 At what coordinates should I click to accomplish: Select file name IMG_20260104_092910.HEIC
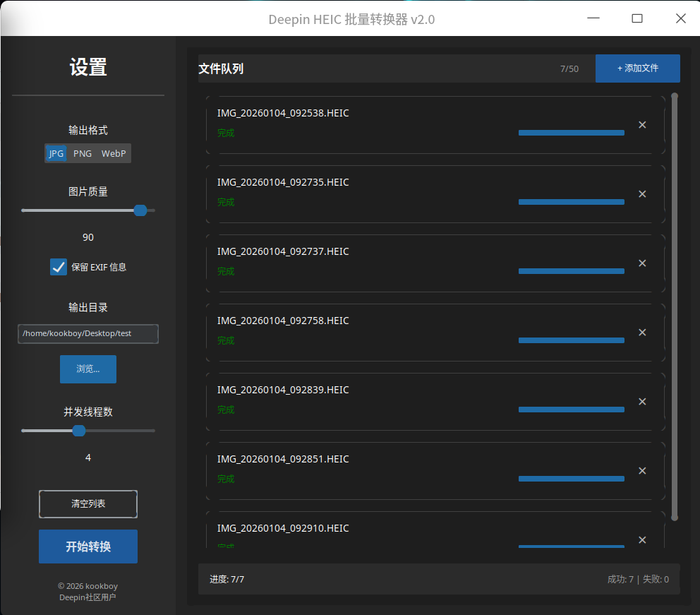pos(283,529)
